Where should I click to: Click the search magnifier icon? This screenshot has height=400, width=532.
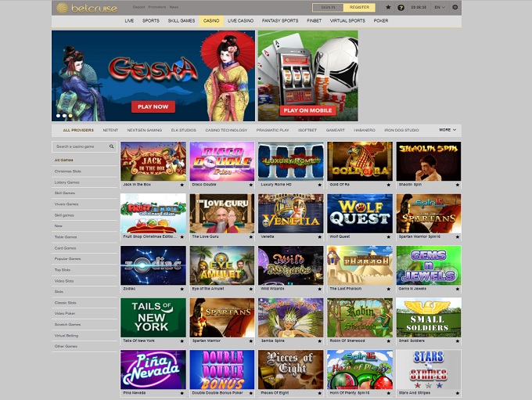click(111, 146)
